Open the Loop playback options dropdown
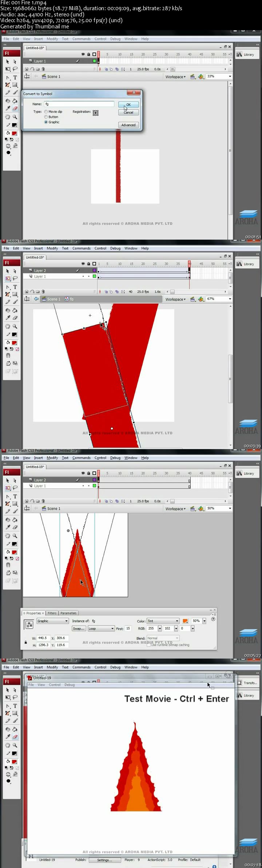Viewport: 262px width, 868px height. 101,629
